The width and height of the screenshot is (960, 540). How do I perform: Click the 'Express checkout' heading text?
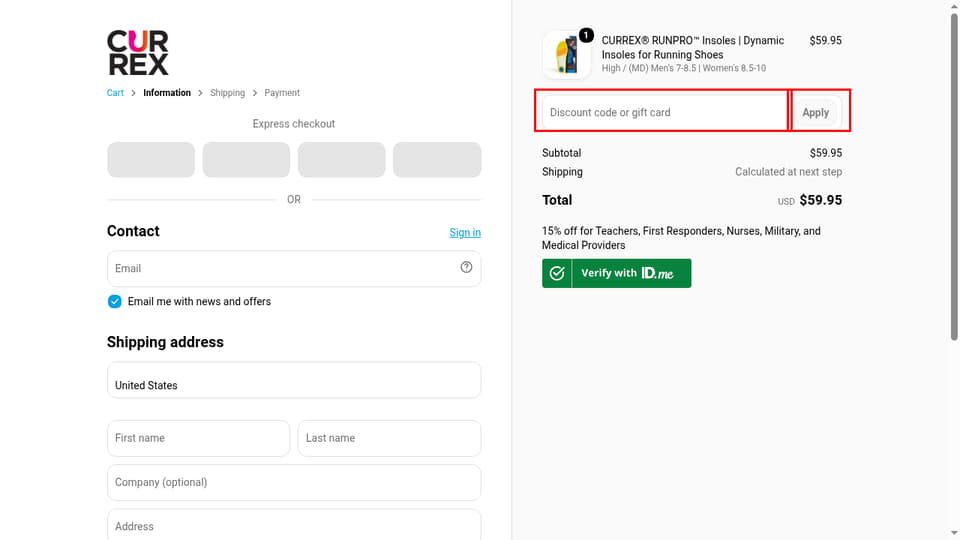[x=294, y=124]
